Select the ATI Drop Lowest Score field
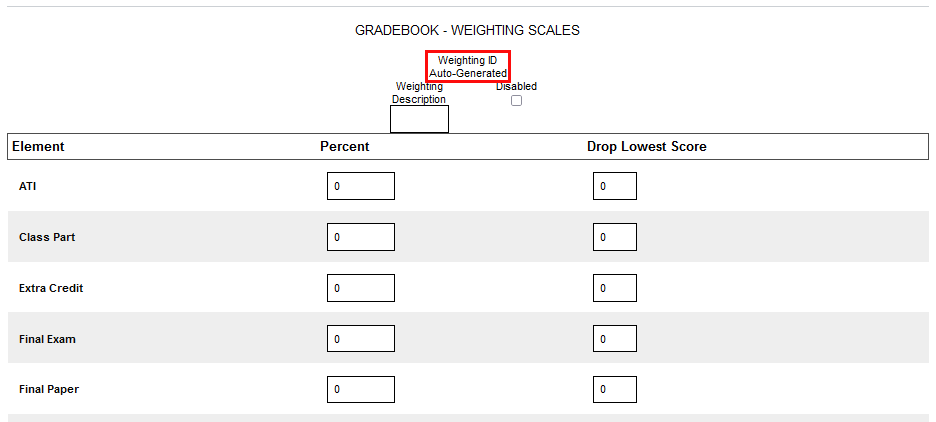 tap(614, 186)
